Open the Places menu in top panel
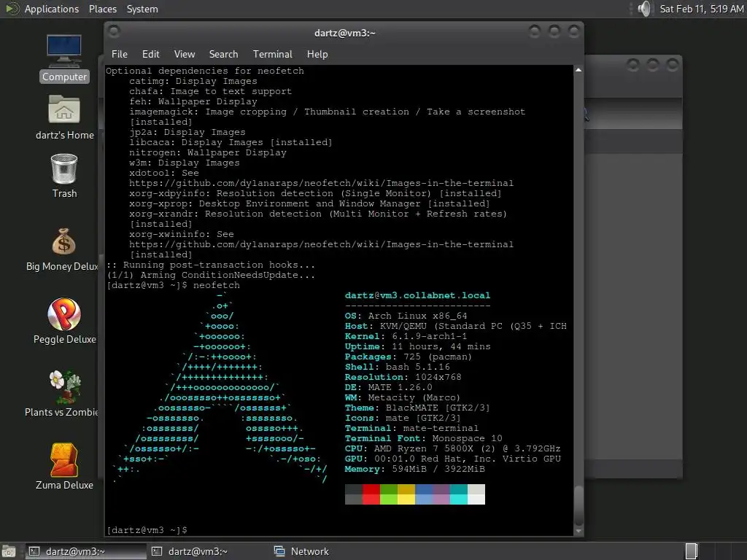This screenshot has width=747, height=560. click(x=102, y=9)
